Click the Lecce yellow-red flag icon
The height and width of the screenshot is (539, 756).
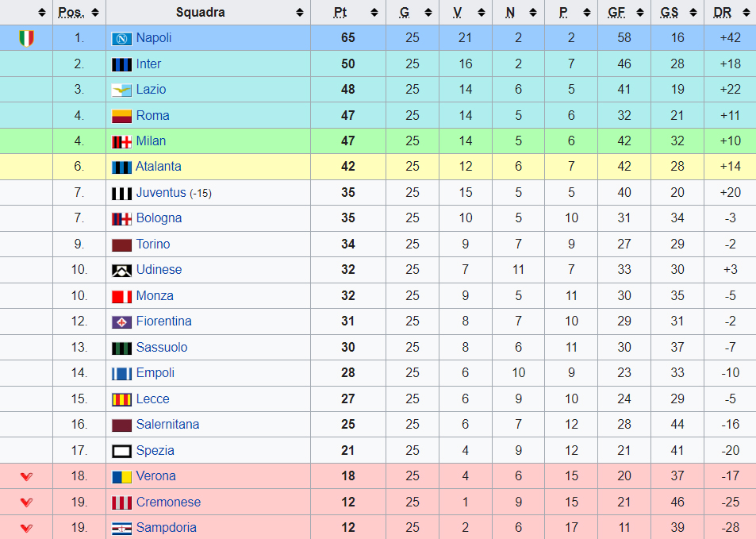click(x=121, y=399)
